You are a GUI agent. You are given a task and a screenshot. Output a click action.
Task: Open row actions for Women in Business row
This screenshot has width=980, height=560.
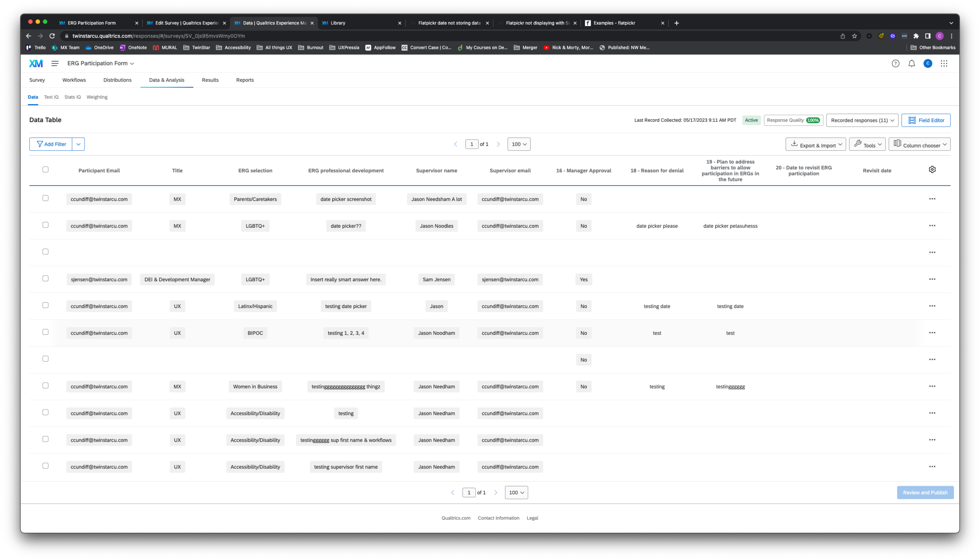point(932,386)
